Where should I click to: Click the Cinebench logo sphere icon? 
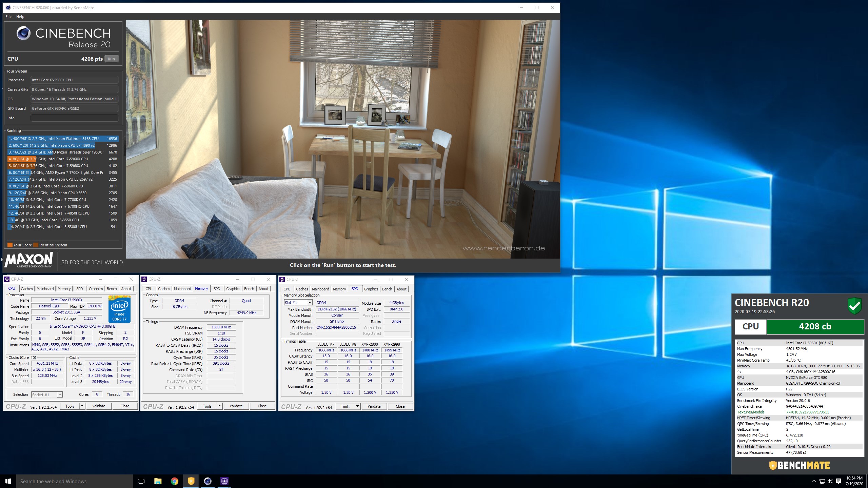click(x=23, y=33)
